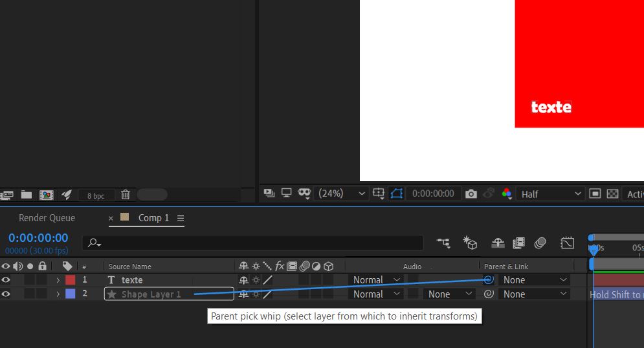Toggle Region of Interest icon
Screen dimensions: 644x348
[x=595, y=193]
